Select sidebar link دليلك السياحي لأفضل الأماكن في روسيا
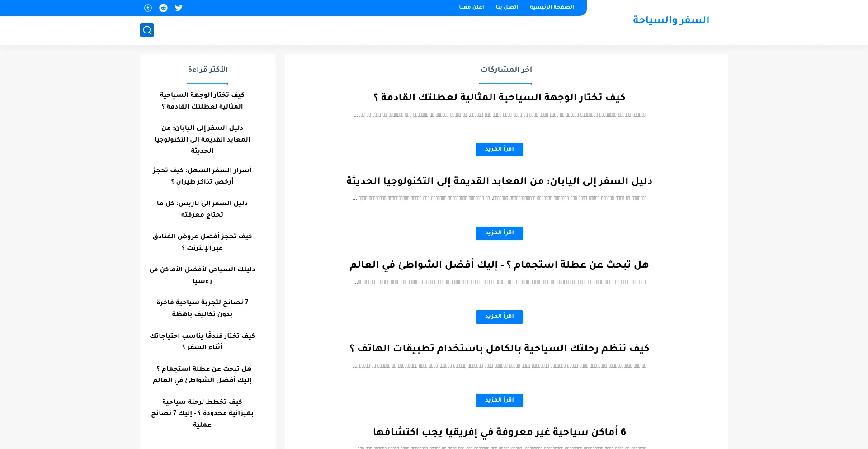 pos(202,275)
